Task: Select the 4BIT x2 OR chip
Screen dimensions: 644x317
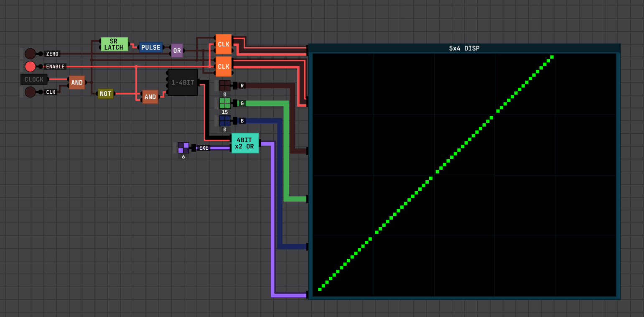Action: coord(245,143)
